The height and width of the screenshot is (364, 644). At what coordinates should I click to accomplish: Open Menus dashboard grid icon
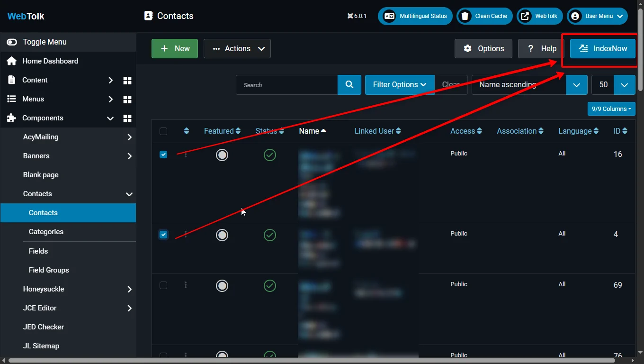click(127, 99)
